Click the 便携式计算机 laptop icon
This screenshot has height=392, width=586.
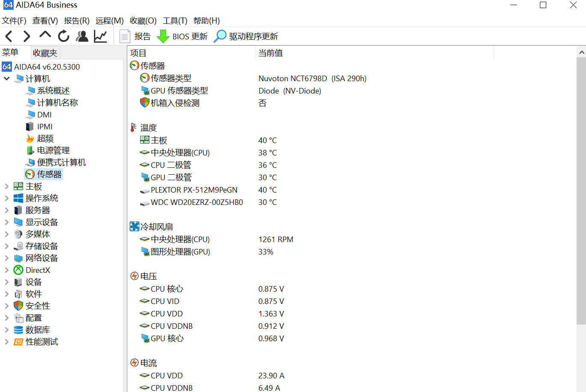(30, 162)
